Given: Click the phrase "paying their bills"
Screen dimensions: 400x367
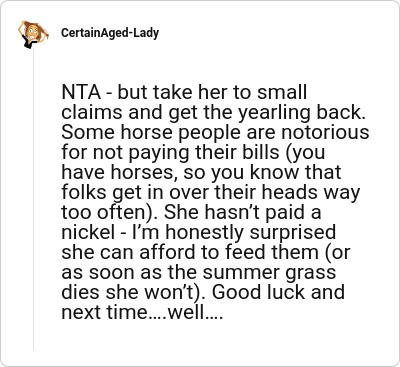Looking at the screenshot, I should (204, 153).
